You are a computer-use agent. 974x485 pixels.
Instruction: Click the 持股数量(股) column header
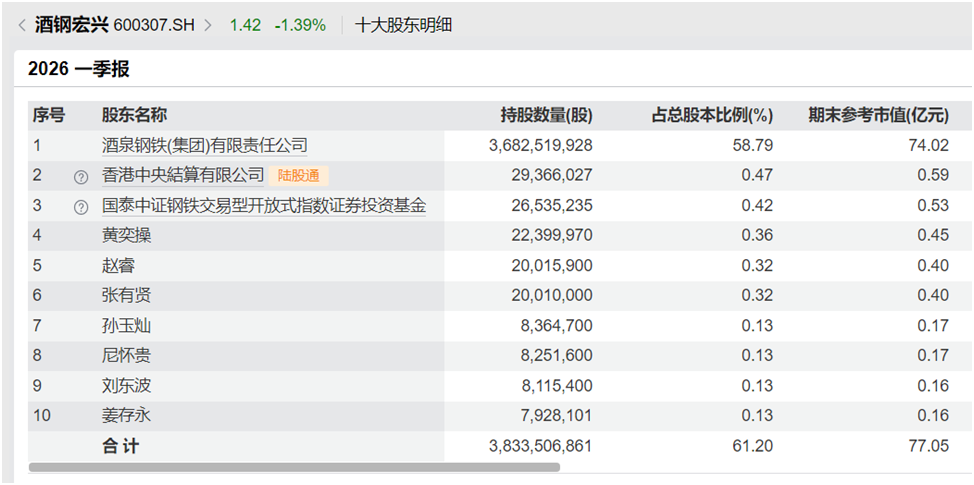tap(547, 115)
